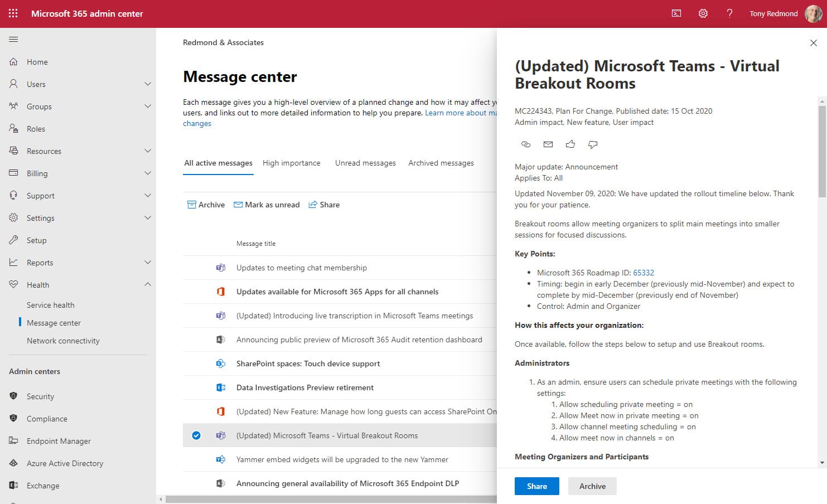Click the panel scrollbar down arrow

pos(822,463)
